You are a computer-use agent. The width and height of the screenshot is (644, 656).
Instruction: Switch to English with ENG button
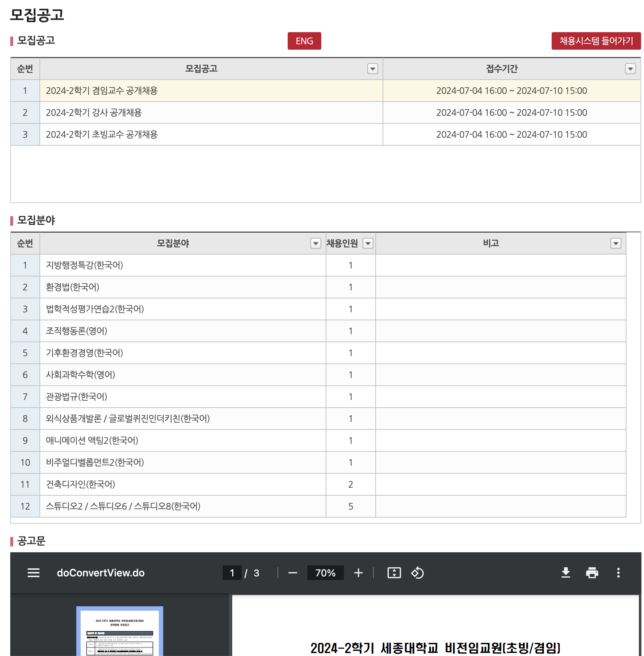(304, 41)
